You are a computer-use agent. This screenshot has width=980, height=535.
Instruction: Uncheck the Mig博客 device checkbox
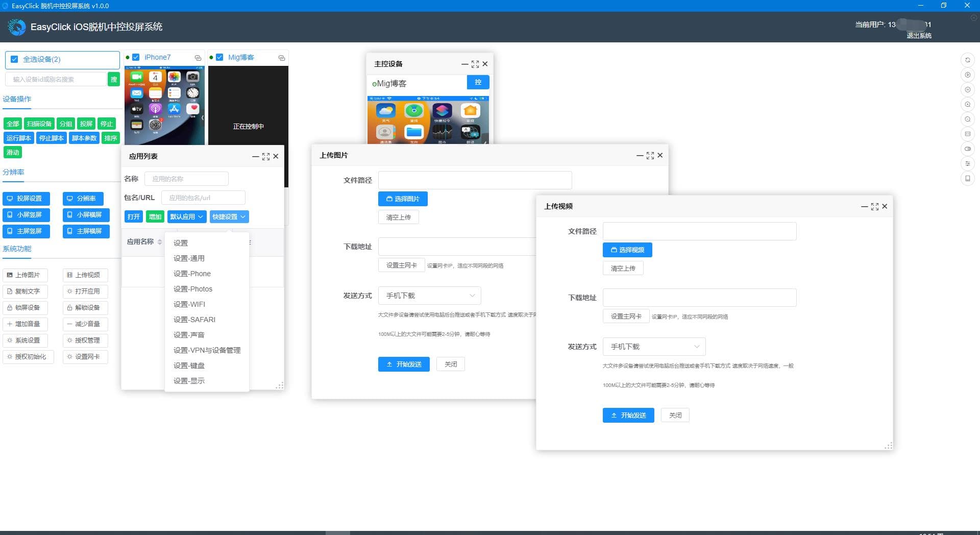pyautogui.click(x=219, y=58)
